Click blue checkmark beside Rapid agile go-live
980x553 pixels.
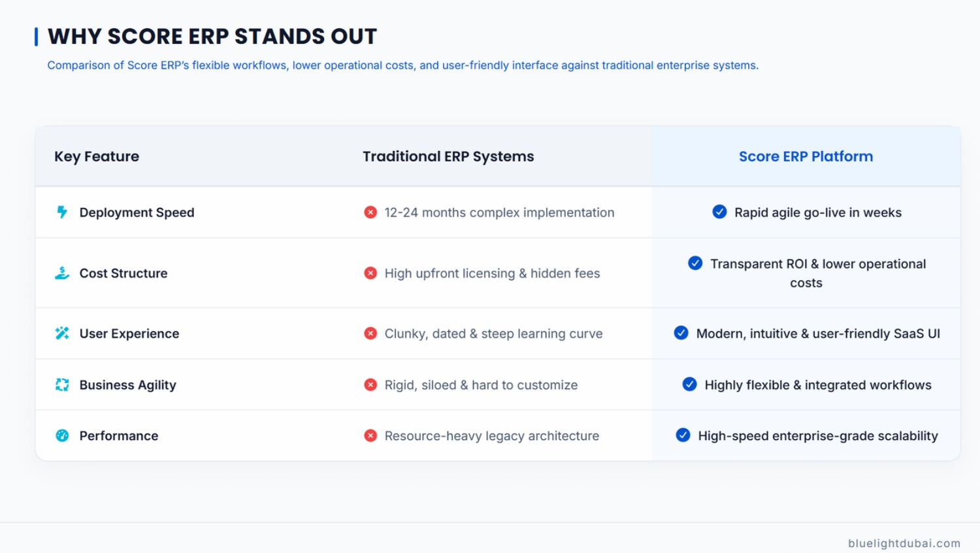[719, 211]
